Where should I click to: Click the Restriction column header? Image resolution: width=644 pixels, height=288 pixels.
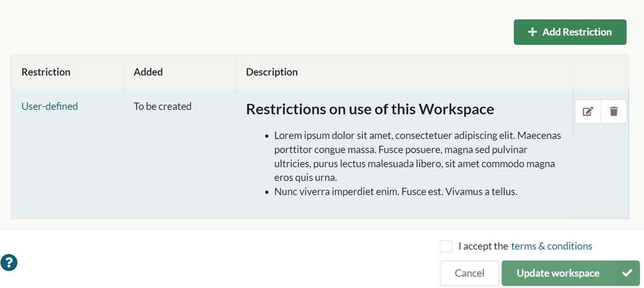[x=46, y=72]
